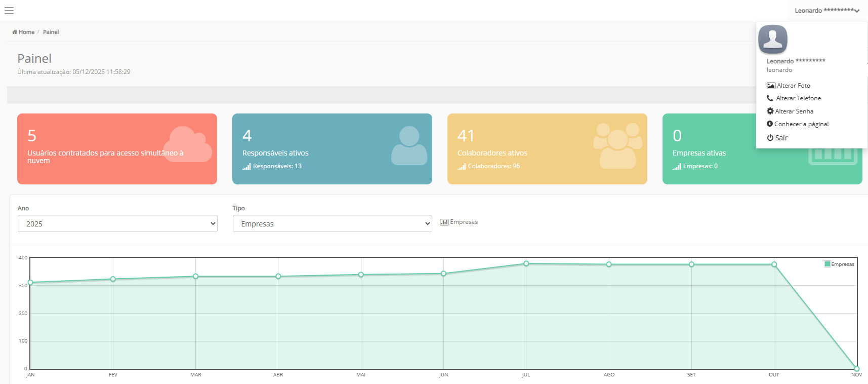Image resolution: width=868 pixels, height=384 pixels.
Task: Toggle the Empresas legend swatch in chart
Action: [828, 264]
